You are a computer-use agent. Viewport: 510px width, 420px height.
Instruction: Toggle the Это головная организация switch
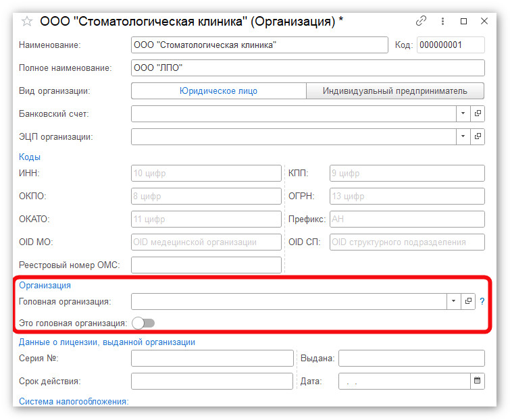pos(143,323)
